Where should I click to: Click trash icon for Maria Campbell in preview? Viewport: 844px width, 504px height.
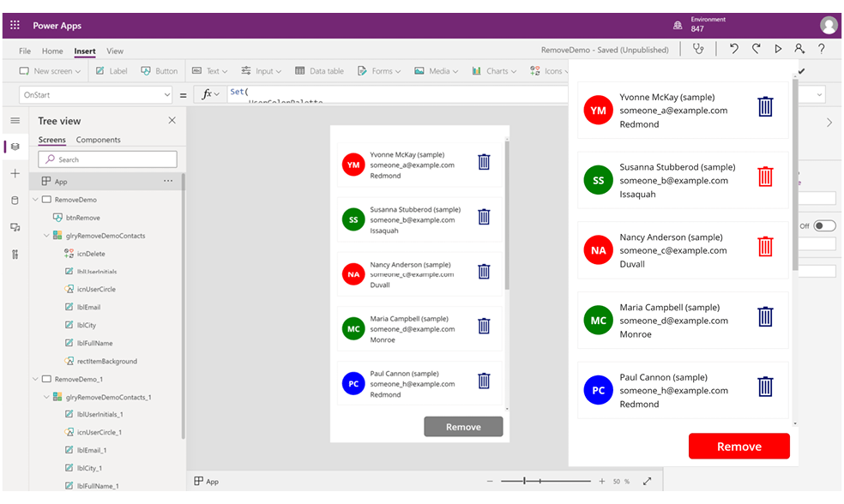765,317
